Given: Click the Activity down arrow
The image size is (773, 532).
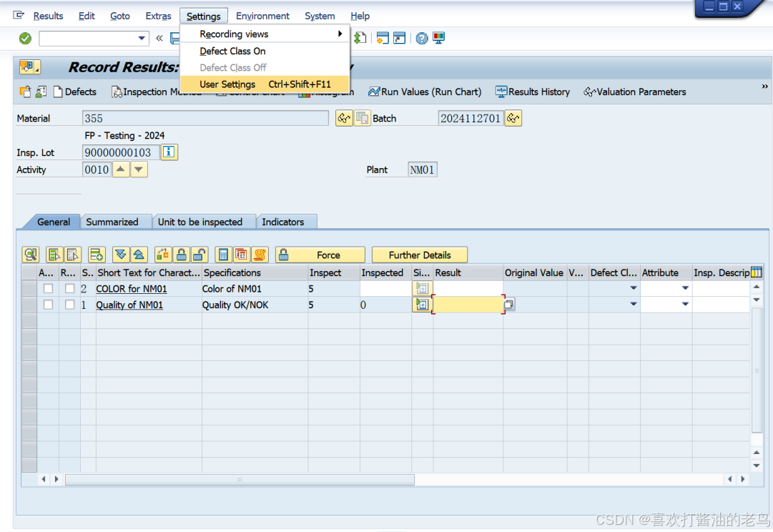Looking at the screenshot, I should [x=139, y=169].
